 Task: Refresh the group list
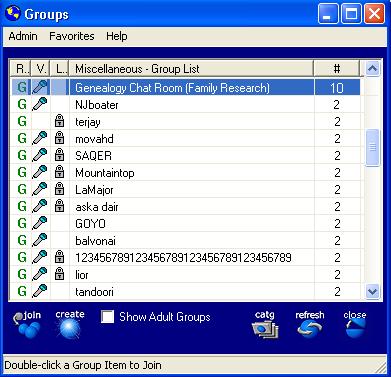point(310,324)
